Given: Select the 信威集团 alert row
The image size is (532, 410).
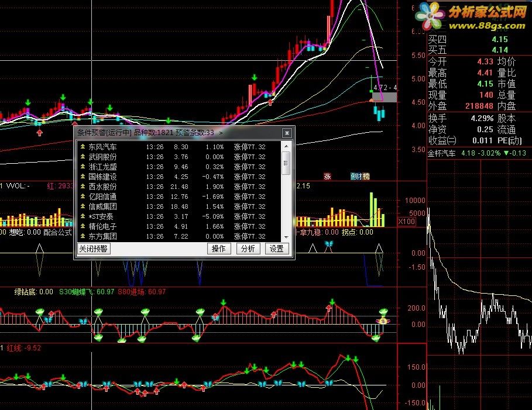Looking at the screenshot, I should [180, 206].
